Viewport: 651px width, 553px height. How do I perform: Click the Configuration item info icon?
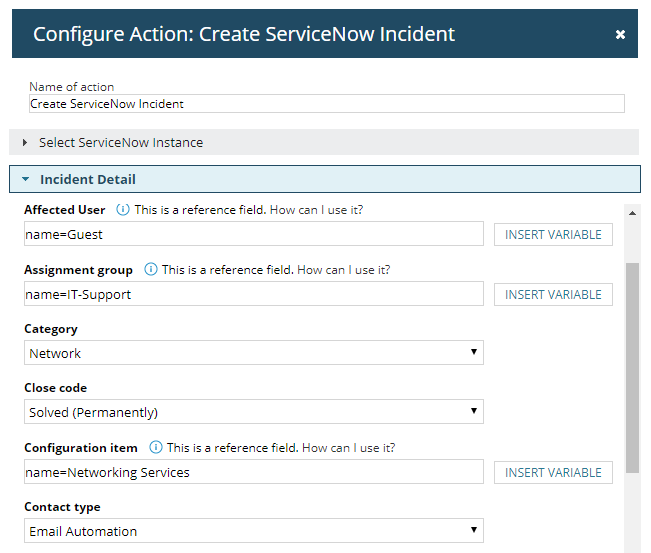[156, 448]
